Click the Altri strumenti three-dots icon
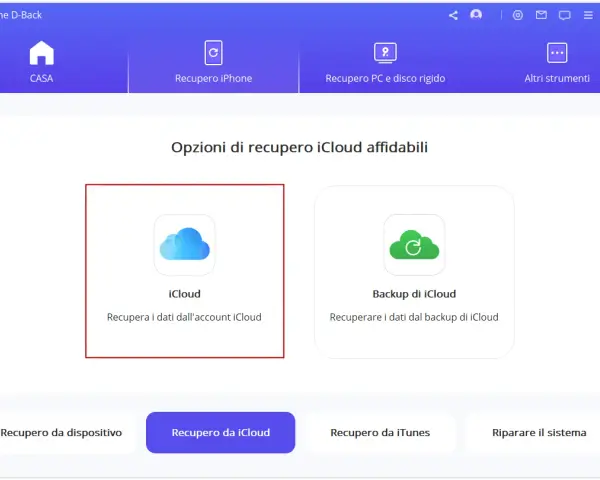 (557, 52)
